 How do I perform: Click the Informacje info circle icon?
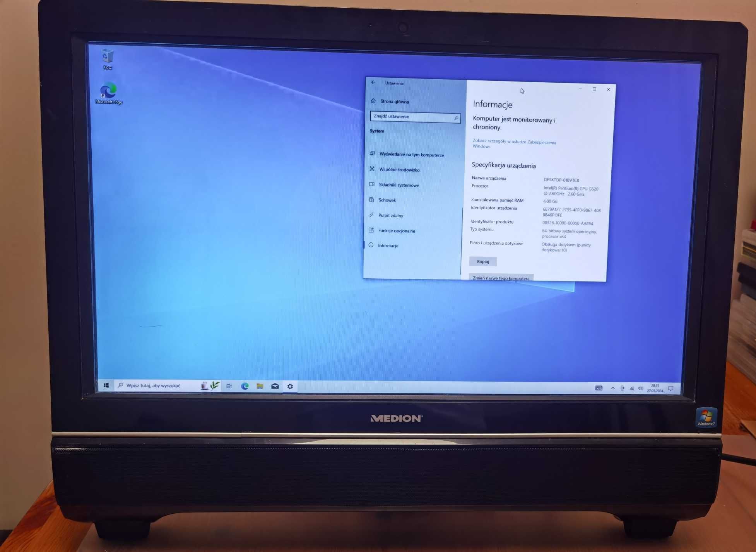(x=371, y=245)
